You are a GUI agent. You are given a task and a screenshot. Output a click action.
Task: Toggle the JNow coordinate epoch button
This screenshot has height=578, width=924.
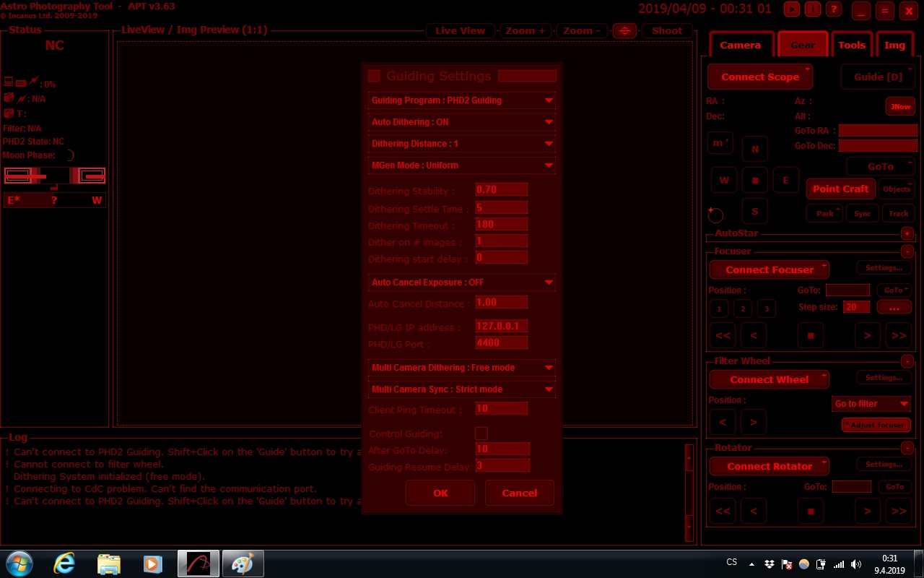coord(900,106)
